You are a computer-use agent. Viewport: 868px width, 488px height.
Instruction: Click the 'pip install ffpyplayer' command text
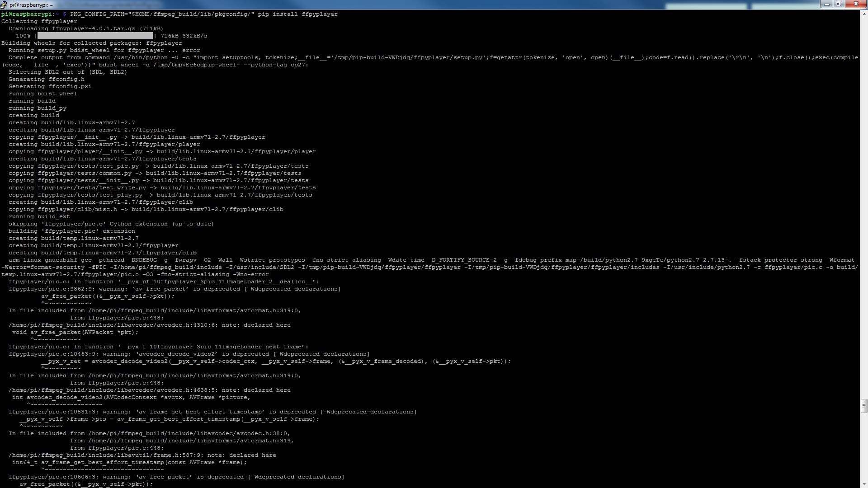pos(297,14)
